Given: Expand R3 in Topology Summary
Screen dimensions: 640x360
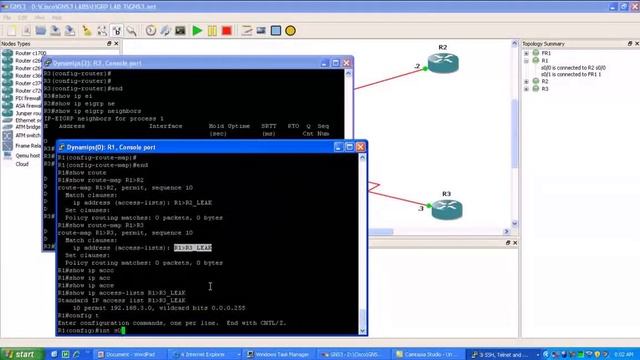Looking at the screenshot, I should (x=527, y=89).
